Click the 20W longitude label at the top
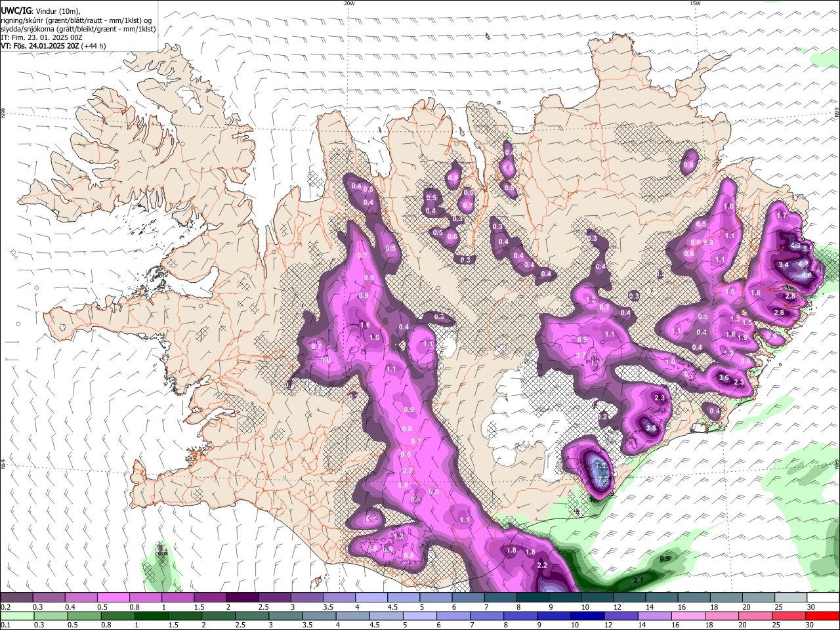This screenshot has width=840, height=630. pos(349,3)
